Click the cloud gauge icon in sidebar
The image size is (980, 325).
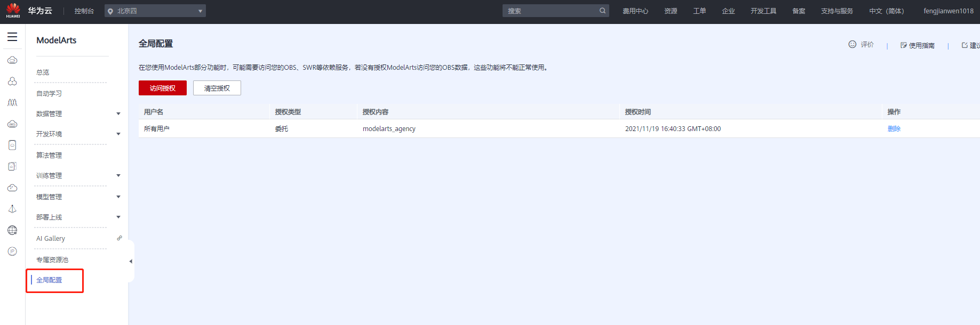click(x=12, y=188)
